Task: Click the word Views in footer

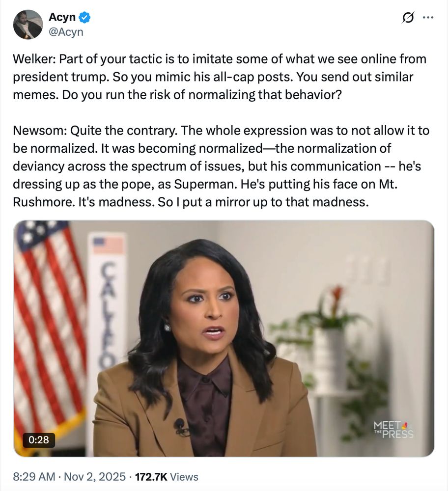Action: tap(185, 477)
